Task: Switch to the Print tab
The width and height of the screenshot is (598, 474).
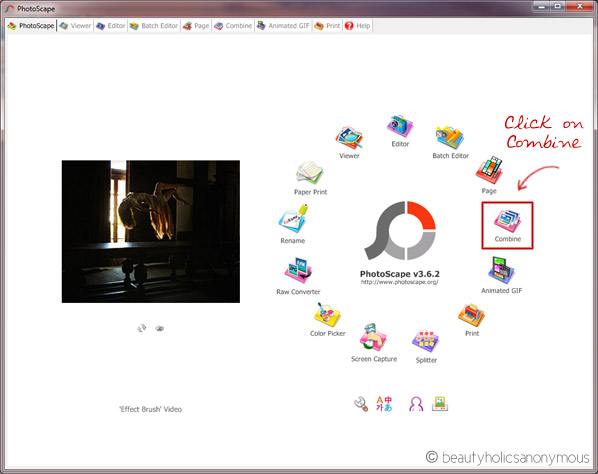Action: click(x=327, y=26)
